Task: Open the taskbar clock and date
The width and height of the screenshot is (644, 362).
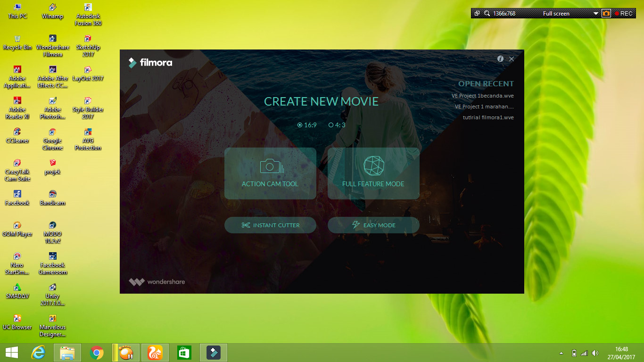Action: tap(621, 353)
